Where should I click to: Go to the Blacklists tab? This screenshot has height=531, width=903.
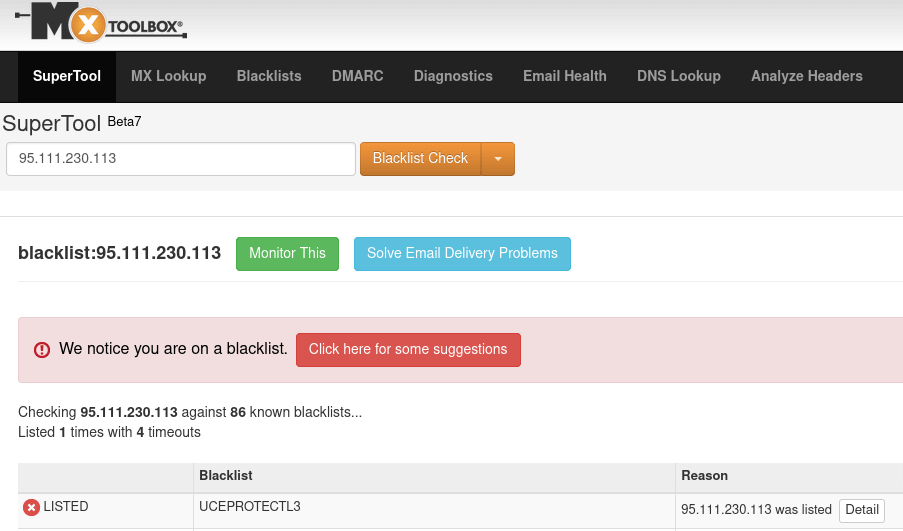click(269, 76)
